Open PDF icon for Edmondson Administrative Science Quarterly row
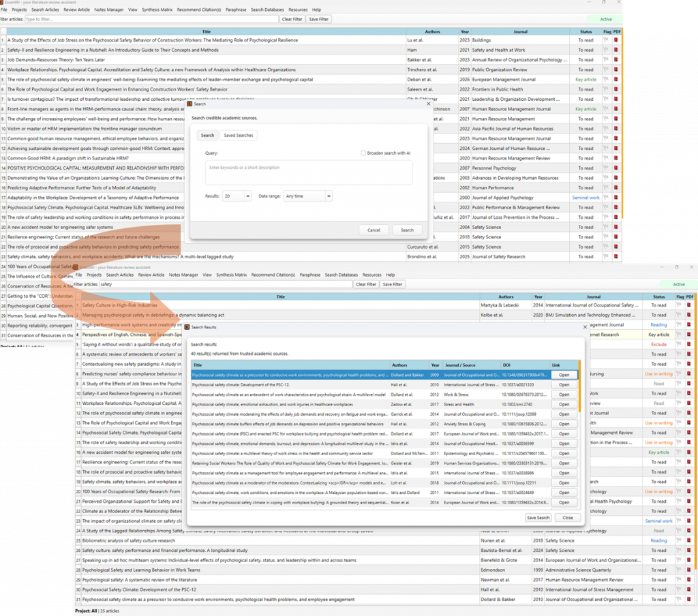Viewport: 698px width, 616px height. click(689, 570)
